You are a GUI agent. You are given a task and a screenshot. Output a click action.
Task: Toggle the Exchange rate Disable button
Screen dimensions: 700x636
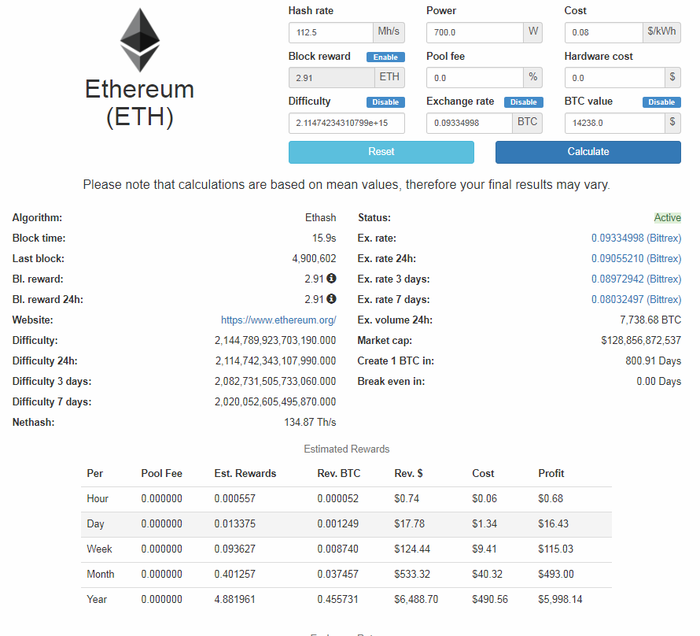pyautogui.click(x=524, y=102)
